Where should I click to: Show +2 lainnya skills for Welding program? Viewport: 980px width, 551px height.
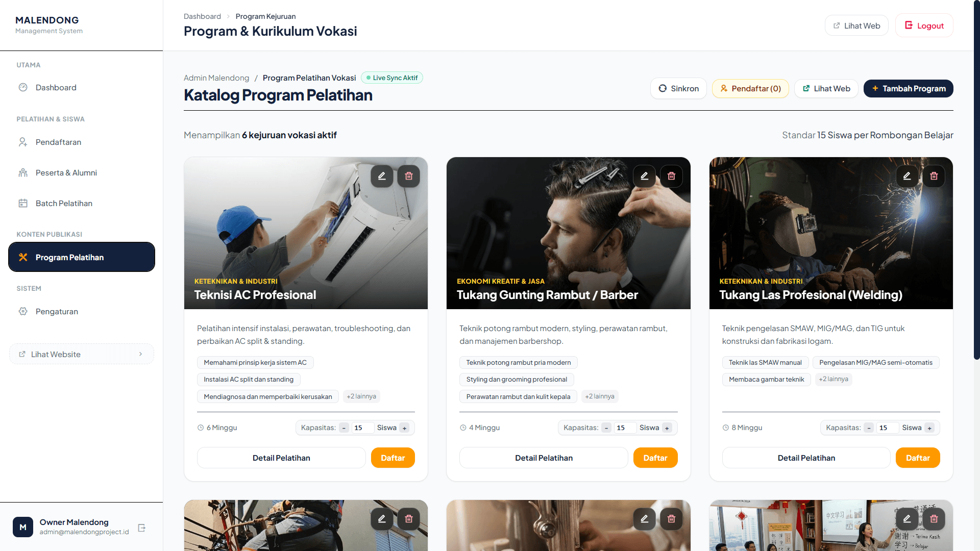point(834,379)
